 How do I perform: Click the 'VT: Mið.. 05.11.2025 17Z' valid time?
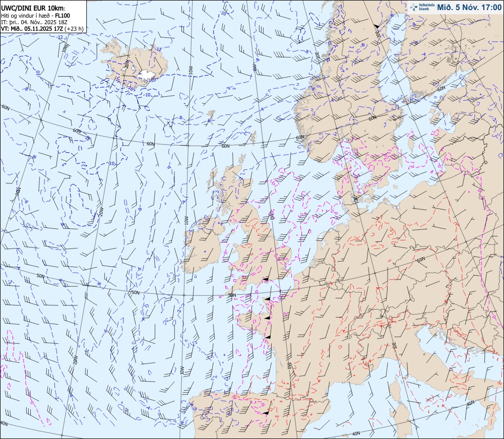(32, 29)
